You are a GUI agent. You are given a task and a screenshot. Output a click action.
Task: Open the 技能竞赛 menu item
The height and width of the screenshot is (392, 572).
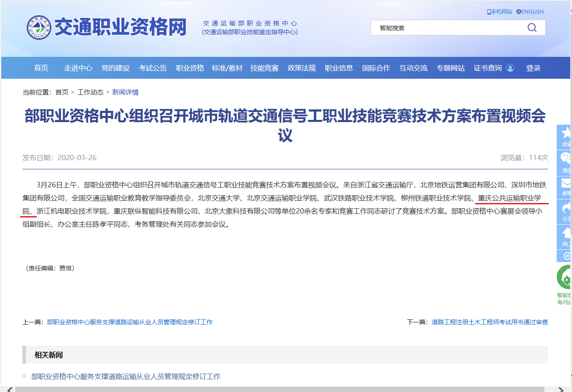tap(265, 68)
